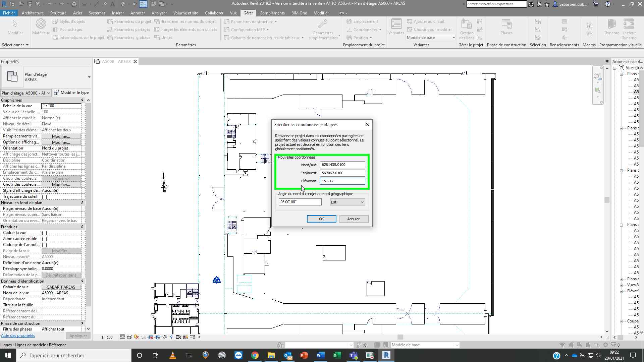Click Choisir pour modifier tool
The image size is (644, 362).
(x=429, y=29)
